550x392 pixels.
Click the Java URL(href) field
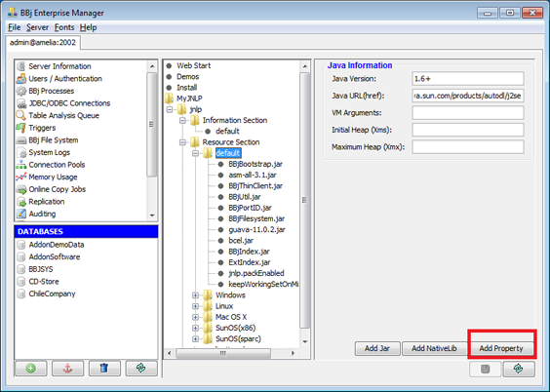click(468, 96)
